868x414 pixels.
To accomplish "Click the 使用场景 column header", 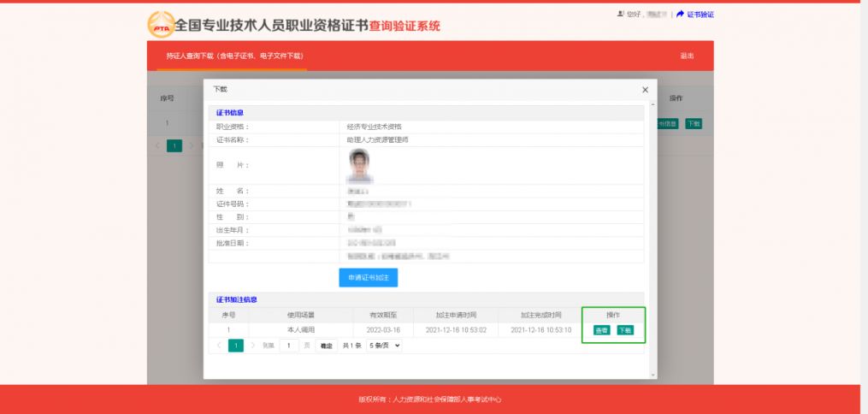I will [x=300, y=315].
